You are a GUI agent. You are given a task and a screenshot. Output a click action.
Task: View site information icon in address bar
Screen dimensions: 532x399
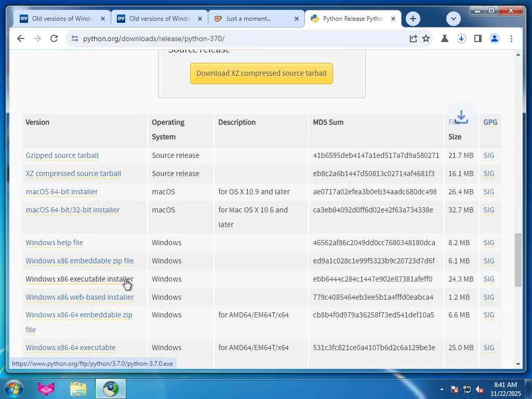[75, 38]
